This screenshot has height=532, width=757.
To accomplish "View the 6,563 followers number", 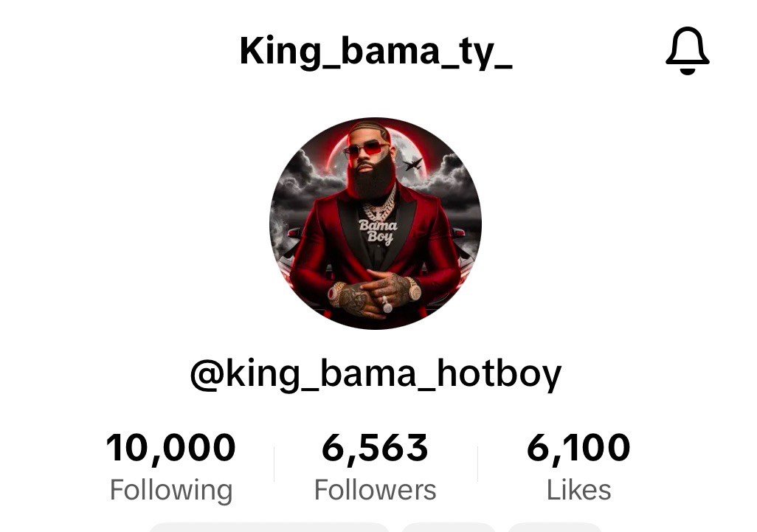I will click(375, 448).
